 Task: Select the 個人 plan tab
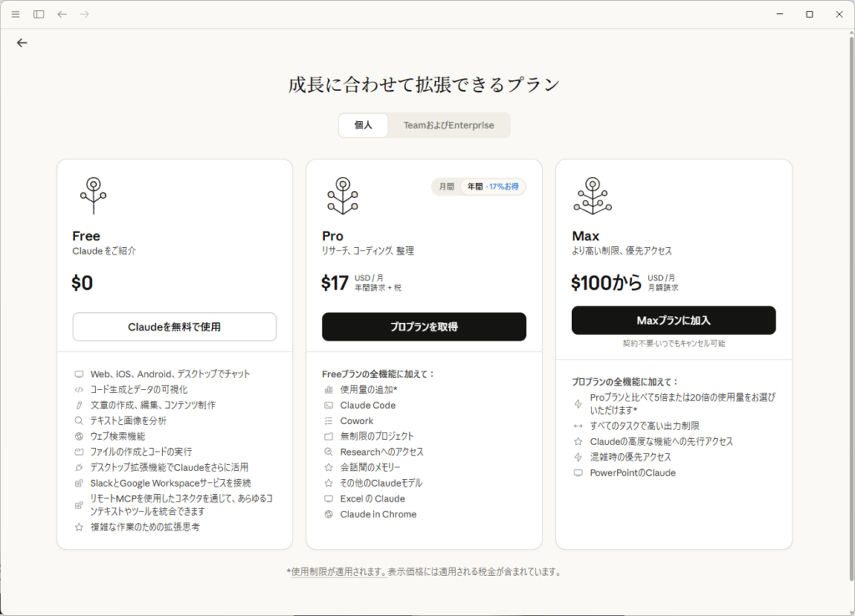[363, 125]
